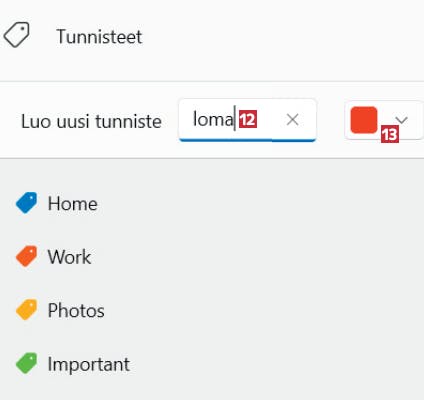The height and width of the screenshot is (400, 424).
Task: Choose the Important tag label
Action: [x=89, y=364]
